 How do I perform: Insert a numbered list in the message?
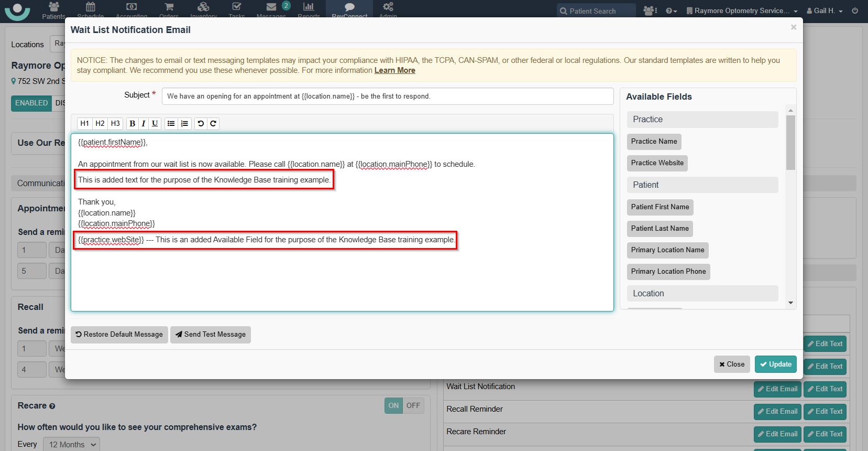184,124
